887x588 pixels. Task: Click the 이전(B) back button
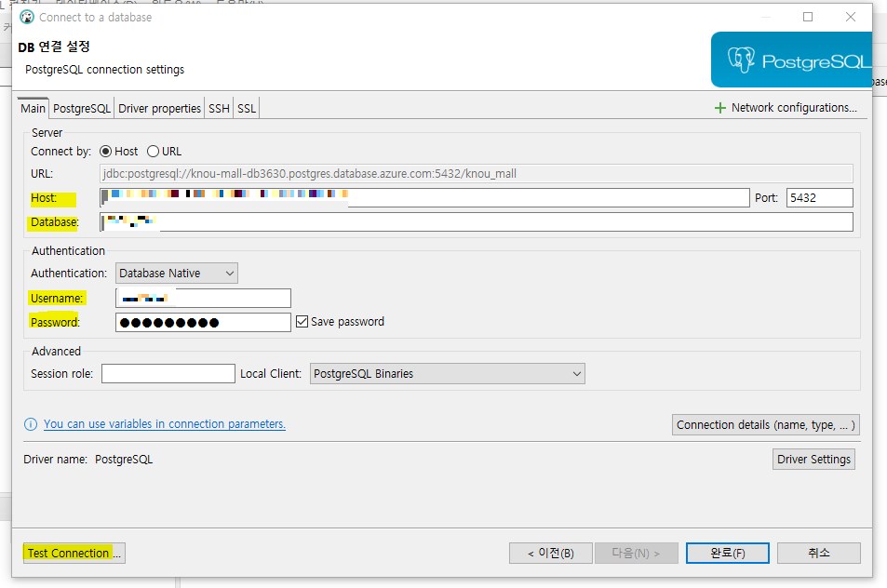pyautogui.click(x=550, y=553)
